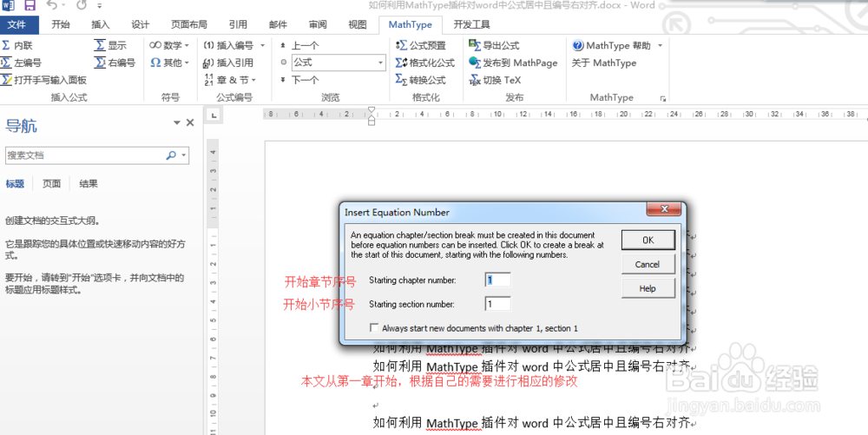Insert an inline equation with 内联
The image size is (868, 435).
tap(17, 45)
